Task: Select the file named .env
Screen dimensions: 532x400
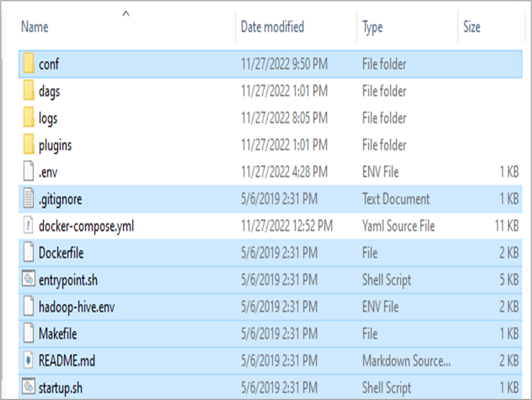Action: click(48, 172)
